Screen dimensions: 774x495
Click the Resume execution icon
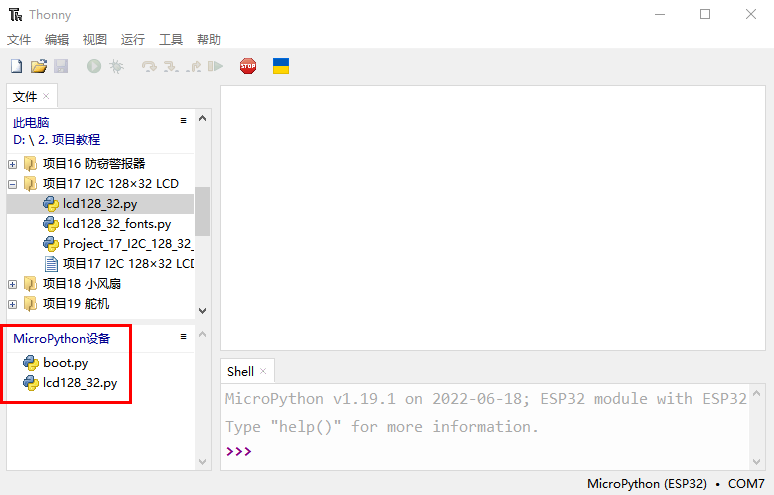click(215, 66)
